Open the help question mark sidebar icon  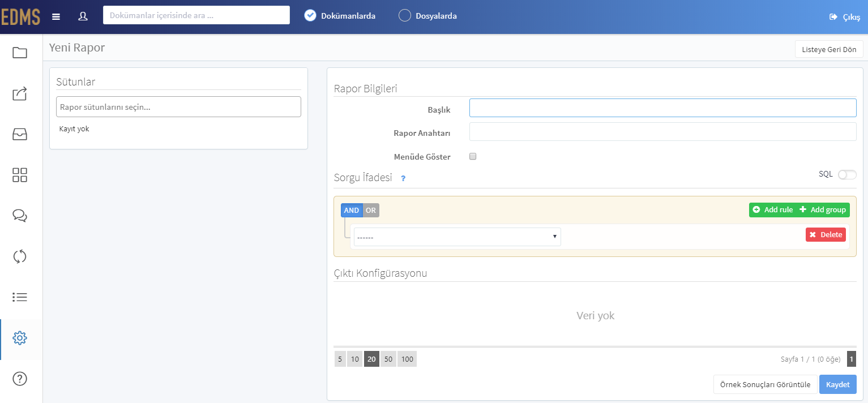(x=20, y=379)
